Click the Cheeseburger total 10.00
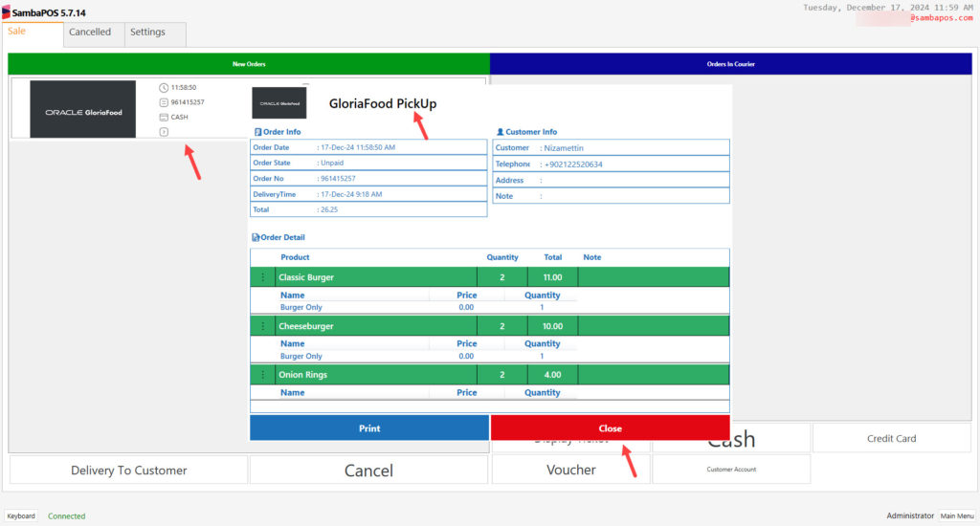Viewport: 980px width, 526px height. click(x=552, y=325)
